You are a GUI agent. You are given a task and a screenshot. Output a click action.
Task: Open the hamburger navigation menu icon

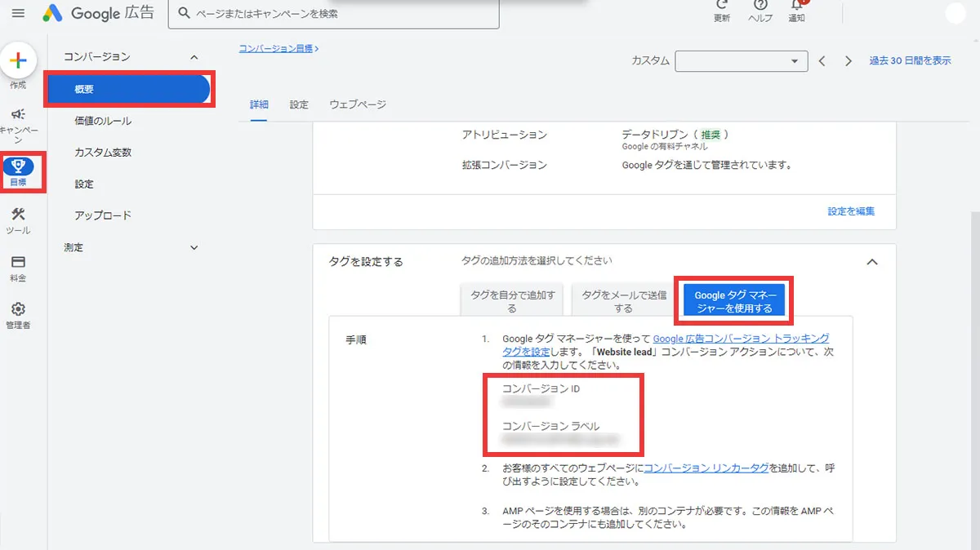(x=18, y=13)
